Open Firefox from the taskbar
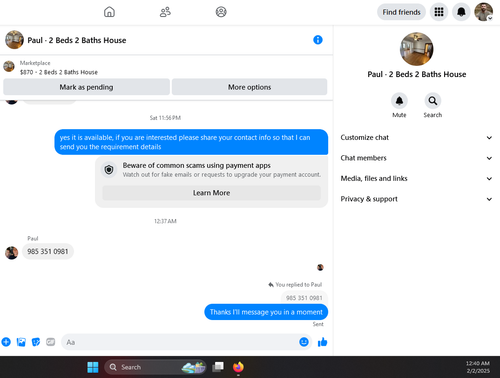Image resolution: width=500 pixels, height=378 pixels. pyautogui.click(x=238, y=367)
